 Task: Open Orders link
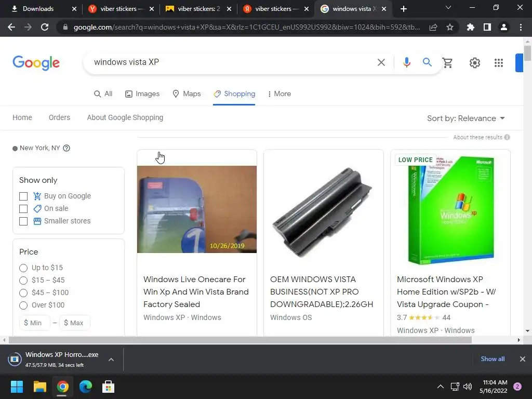pyautogui.click(x=59, y=117)
